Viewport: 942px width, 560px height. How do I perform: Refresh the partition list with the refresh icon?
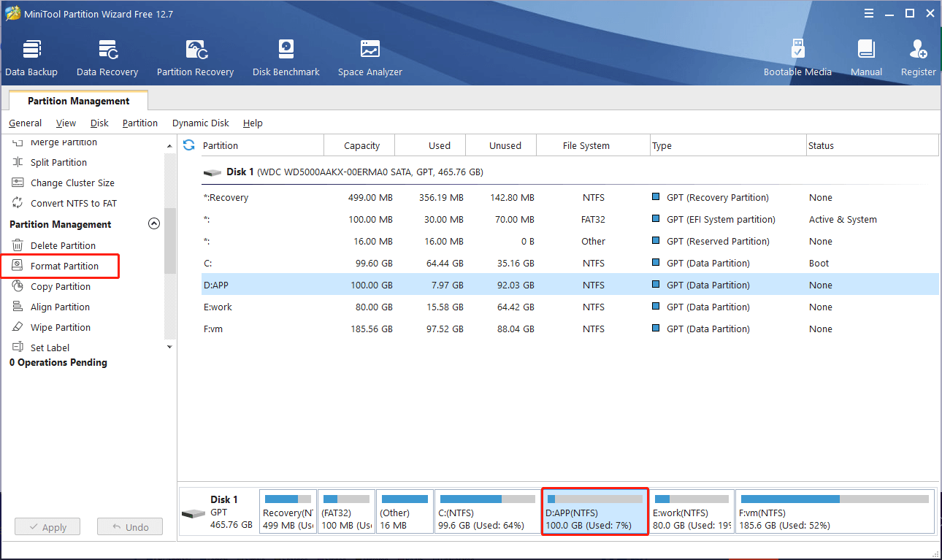coord(189,145)
